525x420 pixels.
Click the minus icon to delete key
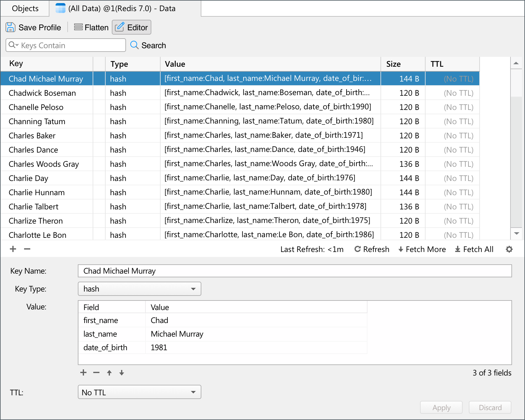[27, 249]
